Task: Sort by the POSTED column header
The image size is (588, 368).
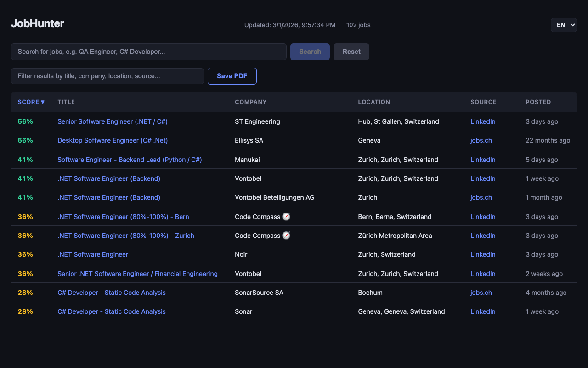Action: (x=538, y=102)
